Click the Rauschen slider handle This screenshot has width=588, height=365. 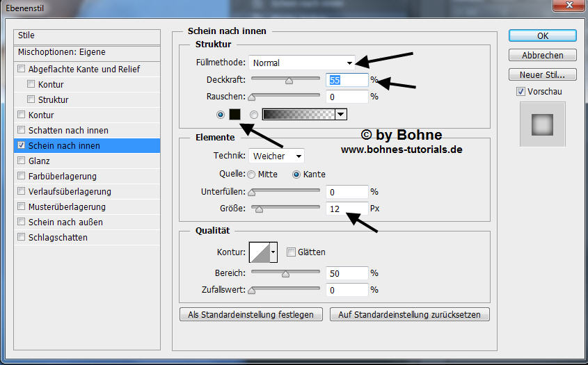(x=252, y=97)
